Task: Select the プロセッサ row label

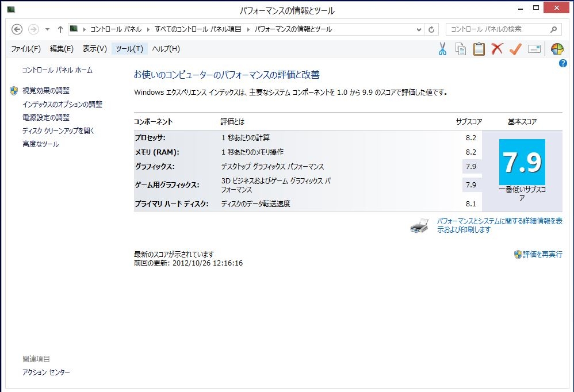Action: point(150,138)
